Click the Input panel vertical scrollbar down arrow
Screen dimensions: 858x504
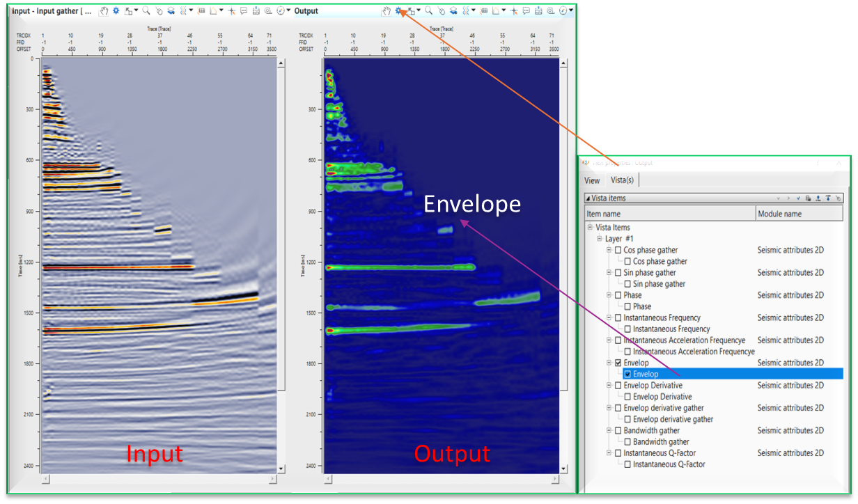pyautogui.click(x=281, y=469)
